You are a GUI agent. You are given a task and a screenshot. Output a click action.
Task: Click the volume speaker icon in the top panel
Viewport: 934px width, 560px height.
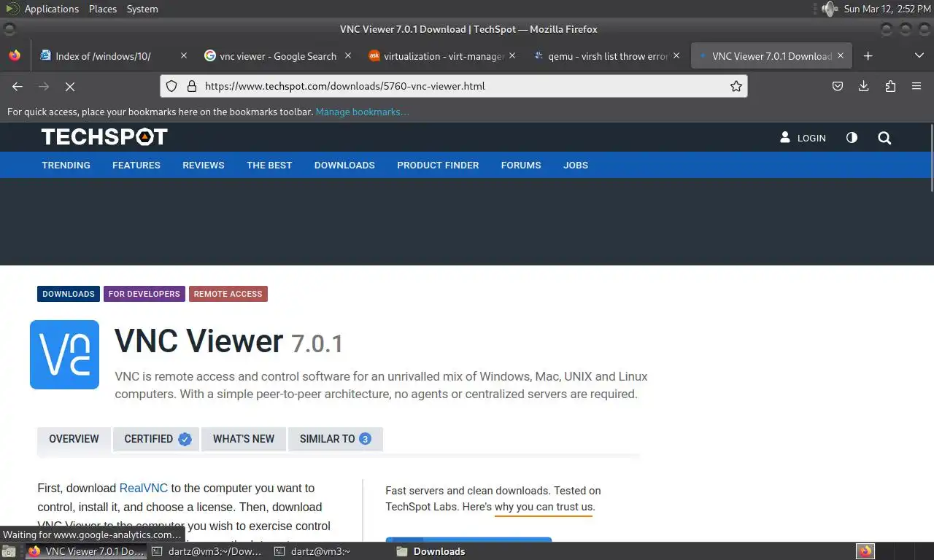tap(829, 9)
